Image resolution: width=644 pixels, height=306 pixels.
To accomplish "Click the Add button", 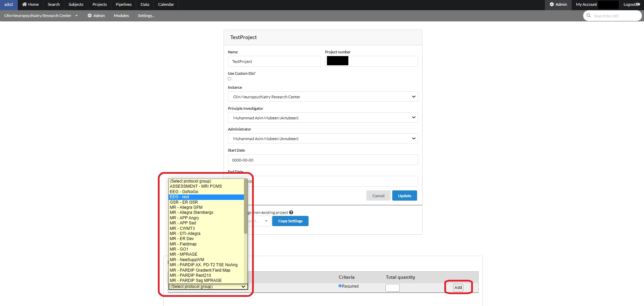I will tap(458, 288).
